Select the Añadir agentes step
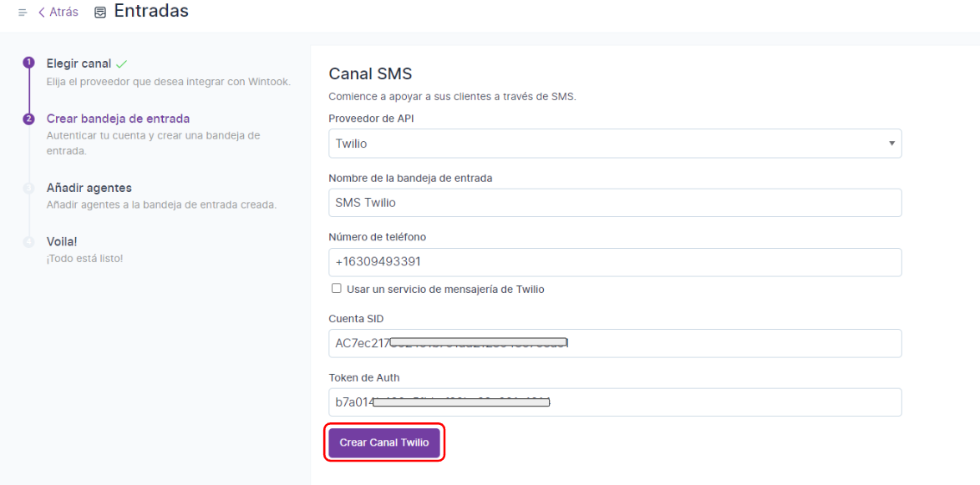This screenshot has height=485, width=980. (89, 188)
